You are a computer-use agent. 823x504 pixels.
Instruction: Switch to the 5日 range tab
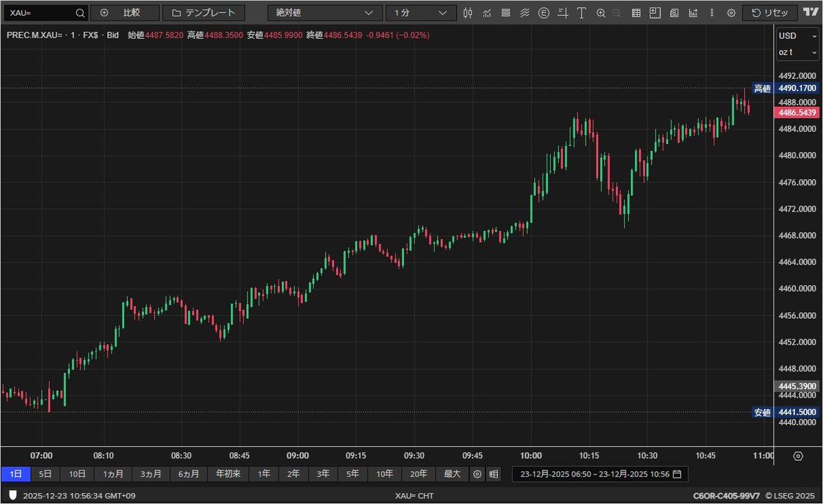(45, 474)
